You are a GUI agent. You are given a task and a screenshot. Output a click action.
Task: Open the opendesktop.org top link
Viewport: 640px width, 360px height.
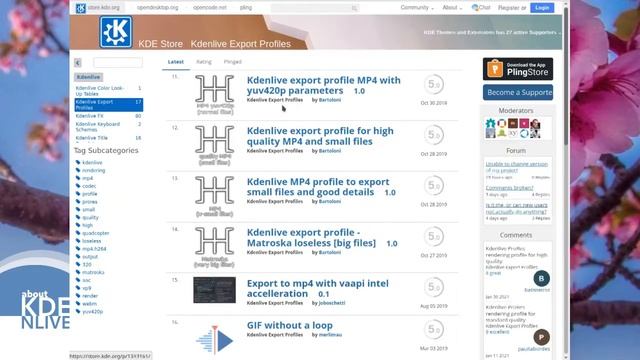(158, 8)
